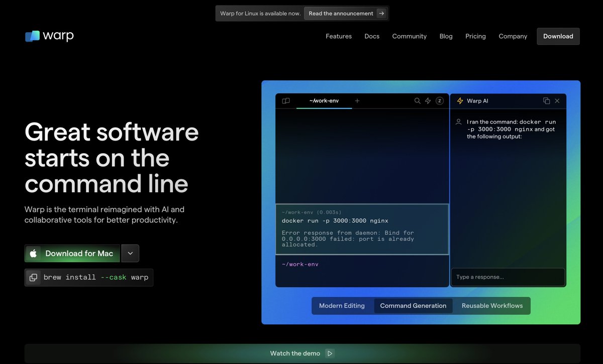Copy the brew install command
Viewport: 603px width, 364px height.
click(33, 277)
